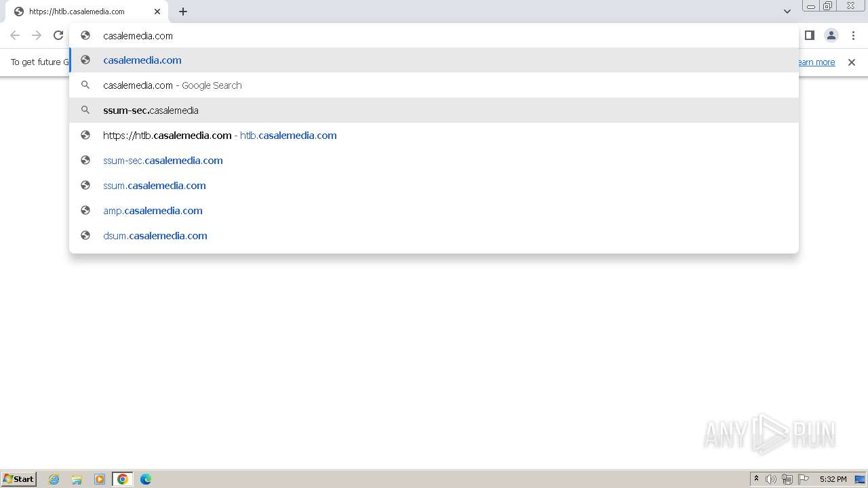Screen dimensions: 868x488
Task: Close the htlb.casalemedia.com tab
Action: pyautogui.click(x=157, y=12)
